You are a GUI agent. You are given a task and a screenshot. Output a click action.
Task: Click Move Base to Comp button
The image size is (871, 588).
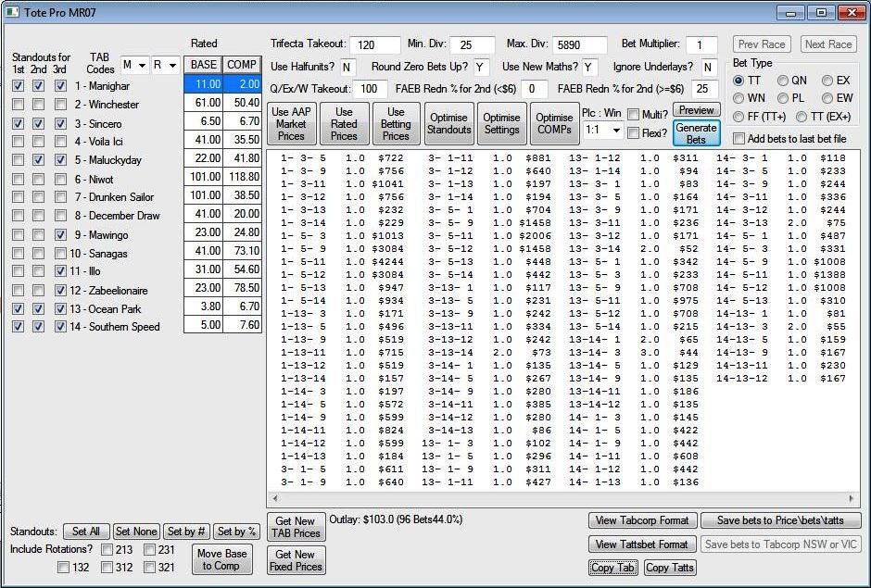[221, 559]
